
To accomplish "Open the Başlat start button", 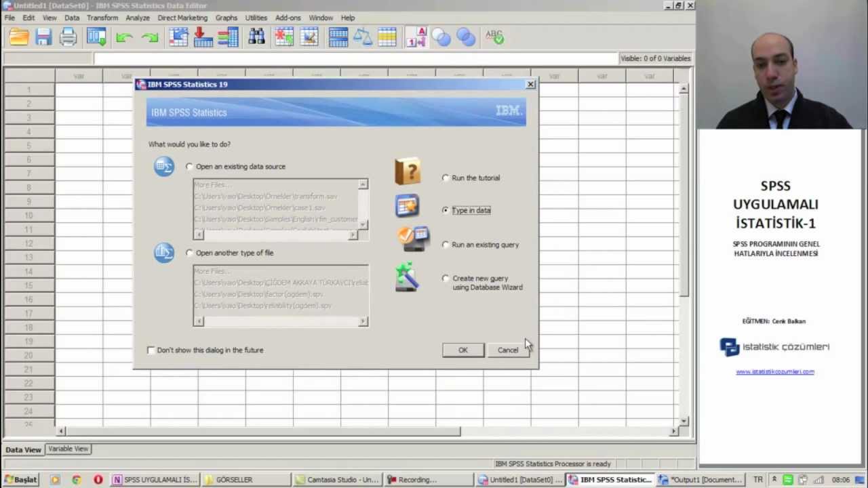I will coord(20,479).
